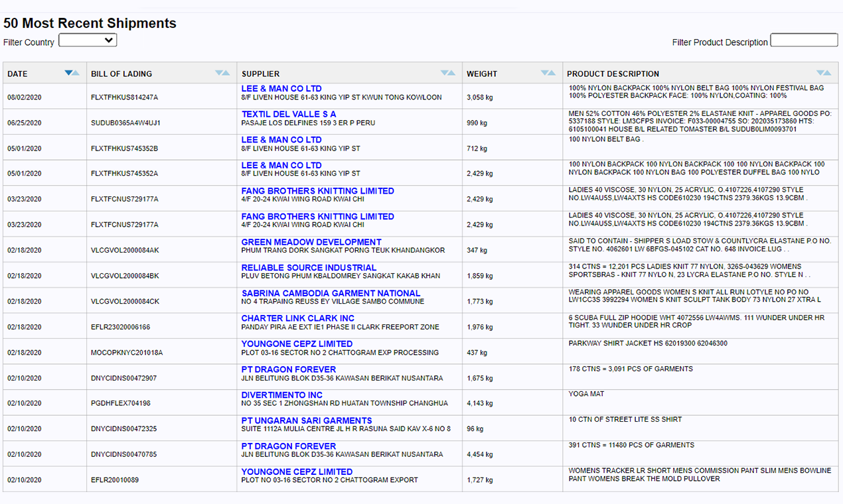Open the PT DRAGON FOREVER link for bill DNYCIDNS00470785
This screenshot has width=843, height=504.
(289, 446)
